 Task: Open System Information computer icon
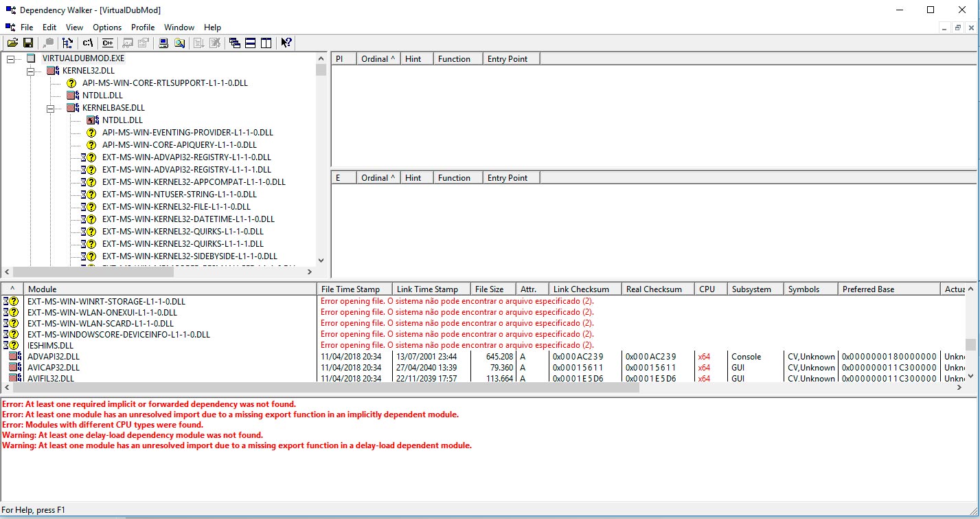pos(164,43)
